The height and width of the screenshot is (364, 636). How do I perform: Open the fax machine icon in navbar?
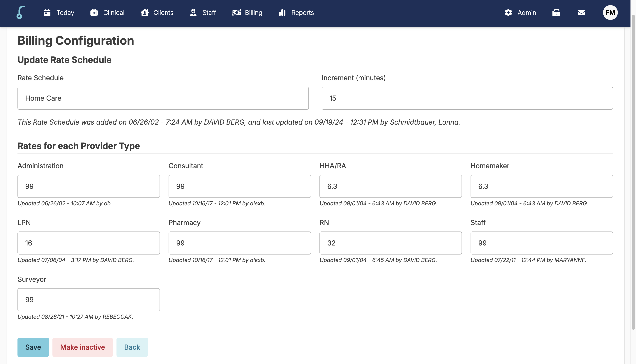tap(556, 13)
